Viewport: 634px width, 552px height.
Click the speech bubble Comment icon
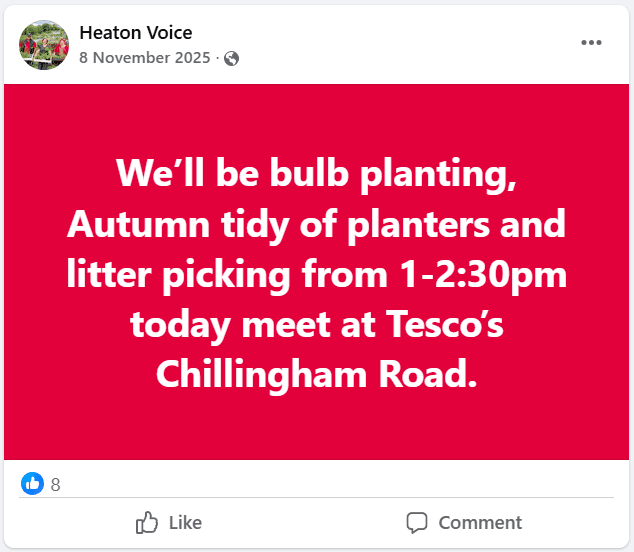[417, 522]
